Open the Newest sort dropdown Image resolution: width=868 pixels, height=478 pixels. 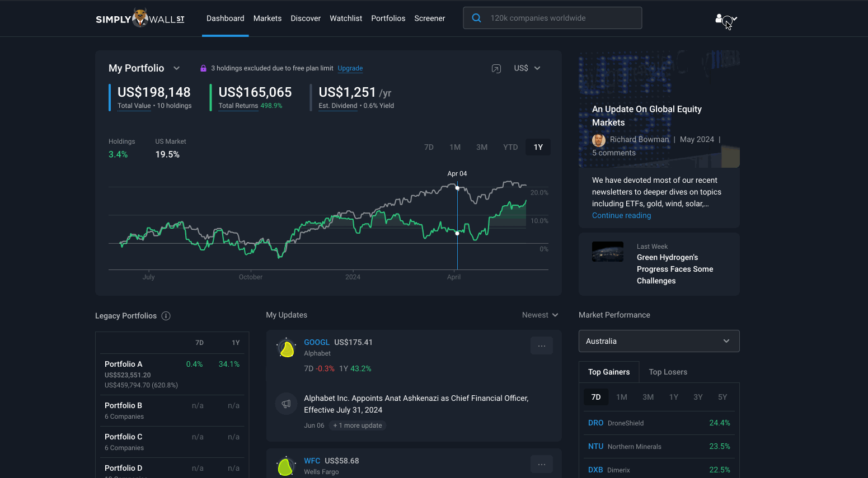click(x=540, y=315)
